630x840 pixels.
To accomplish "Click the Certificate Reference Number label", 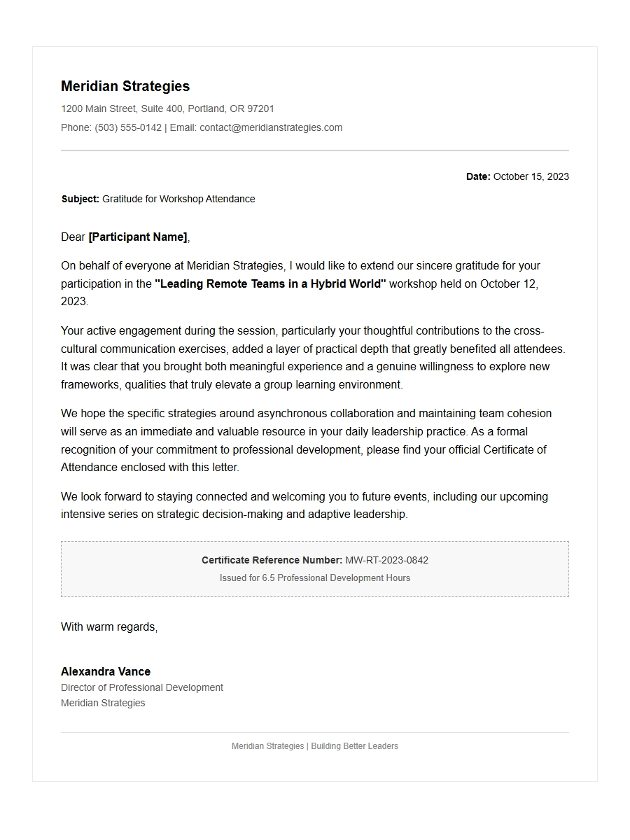I will [272, 560].
